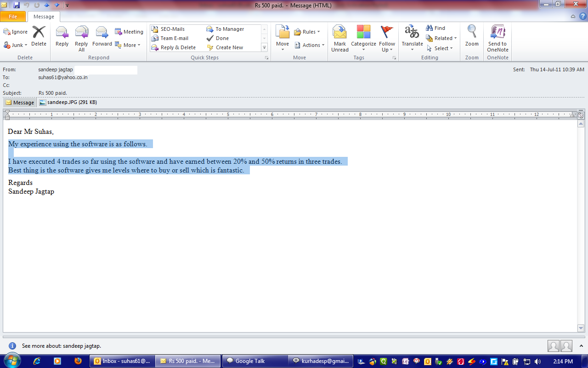Launch Firefox from taskbar
Image resolution: width=588 pixels, height=368 pixels.
(x=78, y=361)
